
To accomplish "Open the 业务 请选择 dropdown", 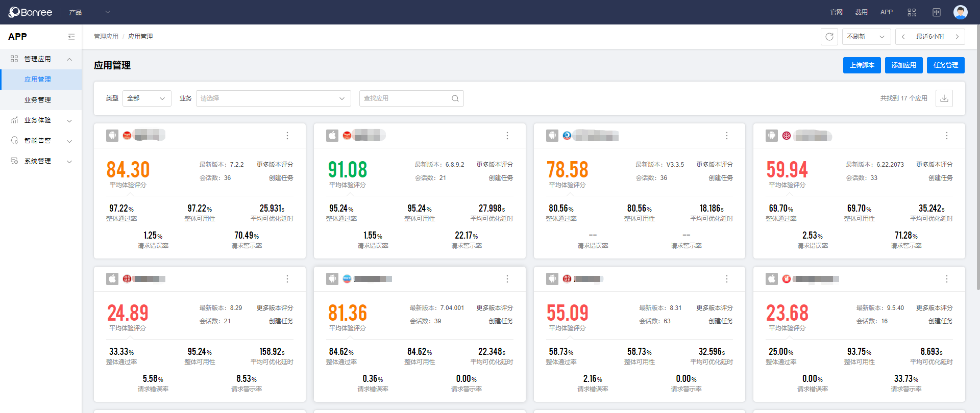I will [x=273, y=98].
